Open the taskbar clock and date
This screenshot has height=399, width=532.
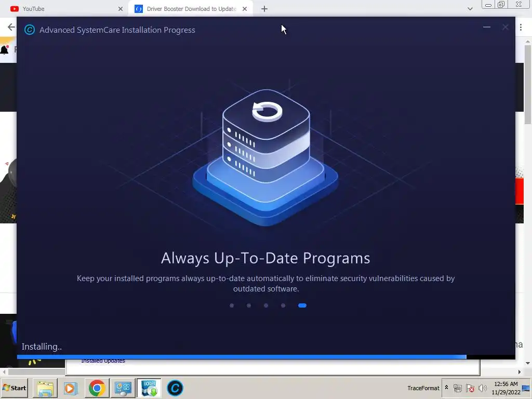(506, 388)
